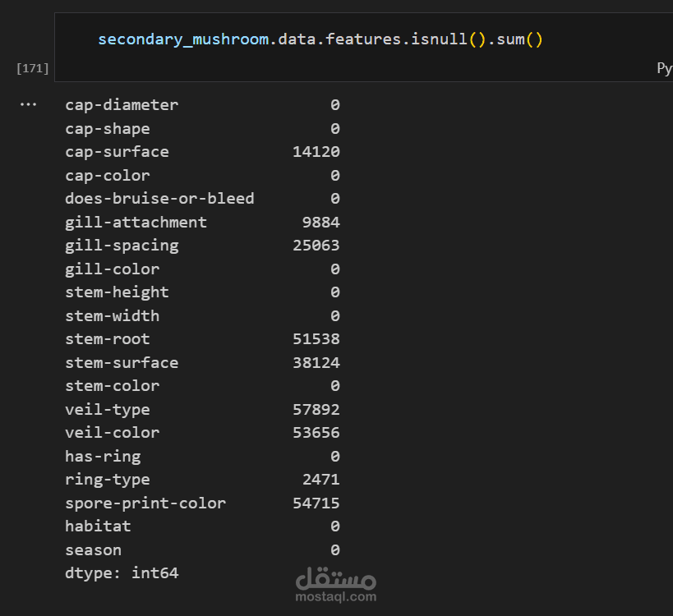Select the habitat row label
The image size is (673, 616).
99,526
